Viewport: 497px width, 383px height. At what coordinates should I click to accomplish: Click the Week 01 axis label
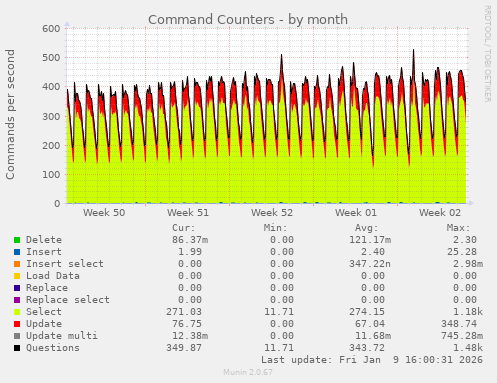click(356, 213)
